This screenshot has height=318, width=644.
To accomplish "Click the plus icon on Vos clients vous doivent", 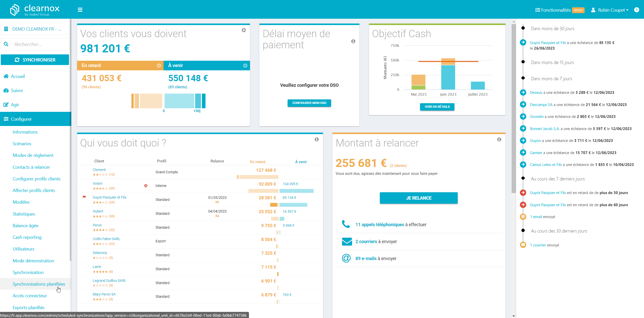I will click(x=244, y=30).
